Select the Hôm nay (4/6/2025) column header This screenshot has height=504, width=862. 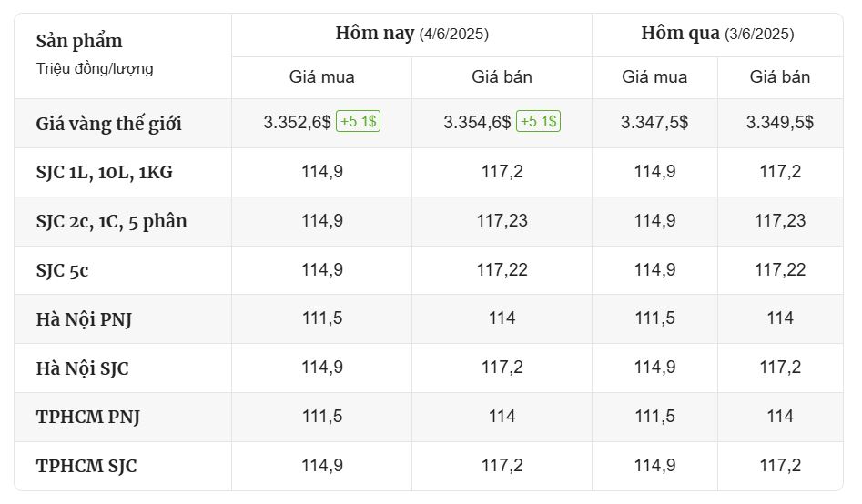click(411, 34)
